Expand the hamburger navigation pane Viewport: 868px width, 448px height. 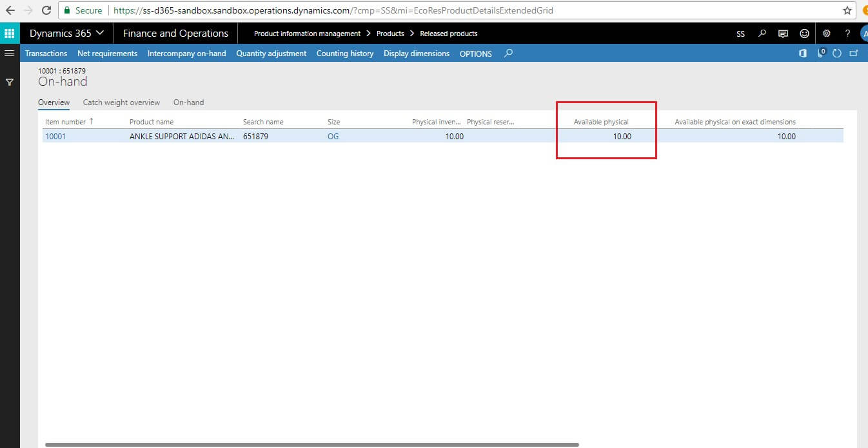tap(10, 54)
